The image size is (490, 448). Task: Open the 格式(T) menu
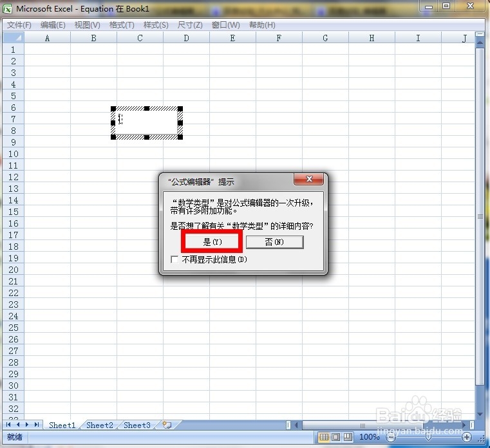coord(122,25)
